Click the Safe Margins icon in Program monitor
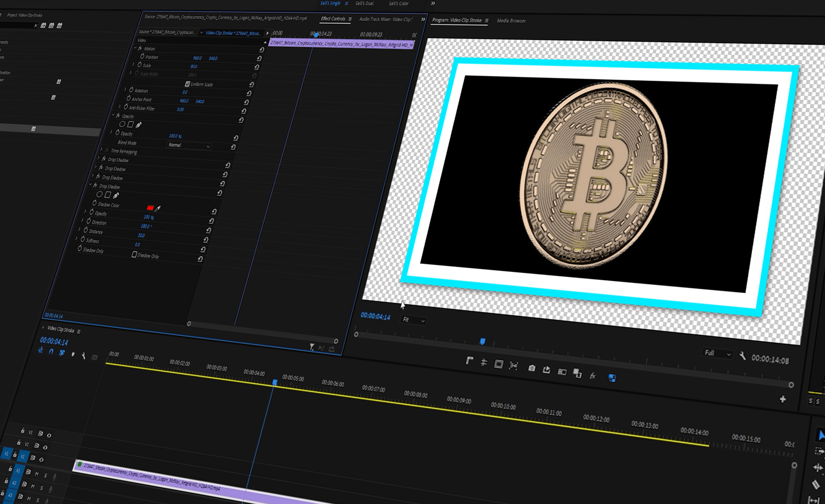The height and width of the screenshot is (504, 825). click(499, 364)
